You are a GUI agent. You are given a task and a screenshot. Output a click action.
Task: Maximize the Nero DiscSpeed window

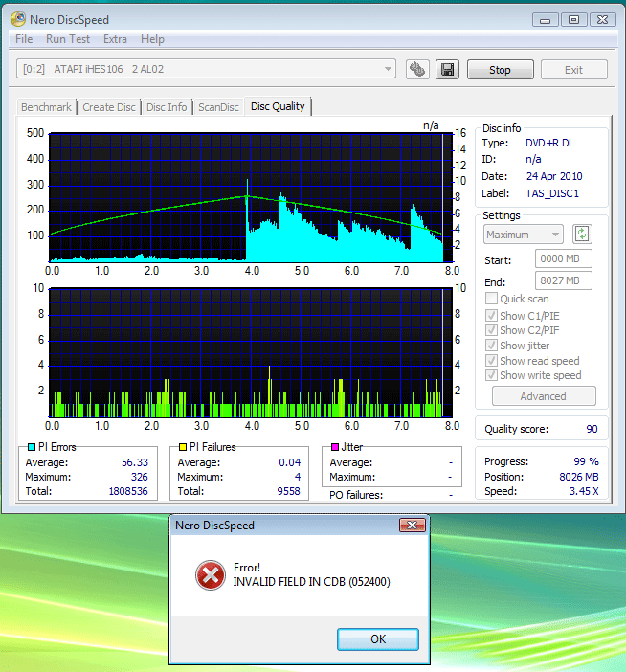pos(573,20)
